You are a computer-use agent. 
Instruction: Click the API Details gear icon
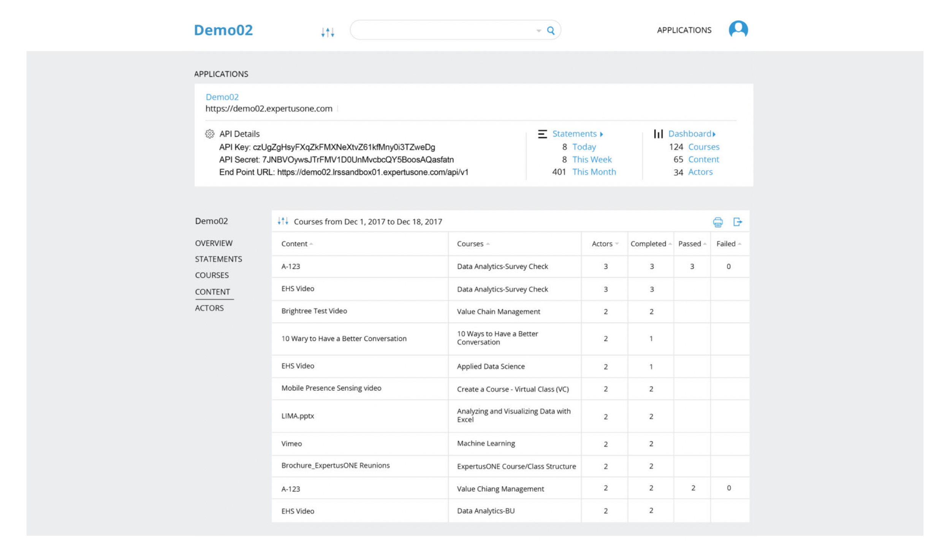coord(210,134)
